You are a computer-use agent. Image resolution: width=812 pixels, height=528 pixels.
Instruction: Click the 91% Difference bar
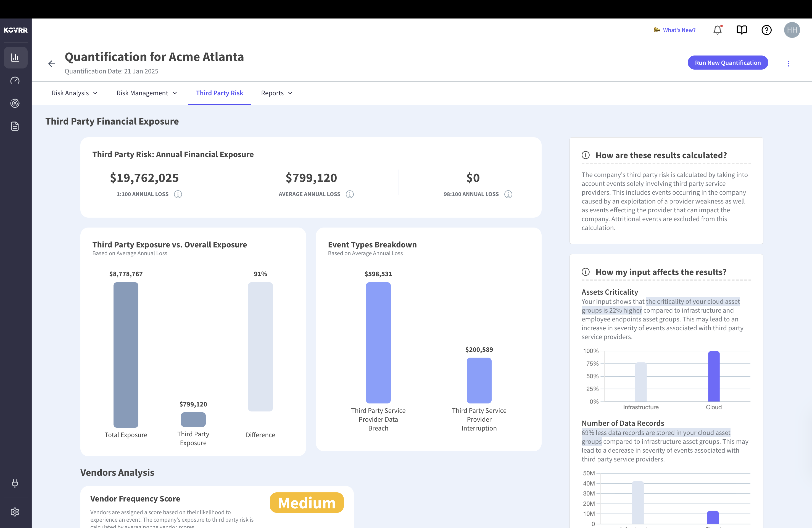[260, 347]
